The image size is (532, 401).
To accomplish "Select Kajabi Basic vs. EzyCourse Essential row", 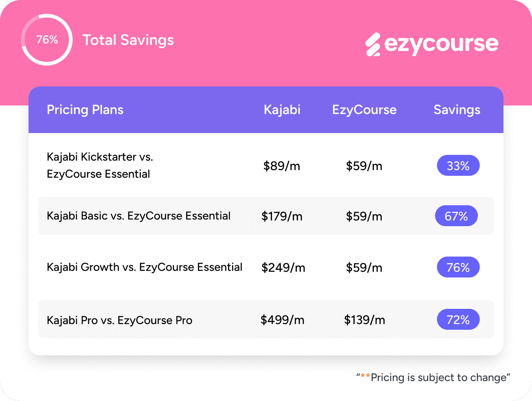I will [x=138, y=216].
